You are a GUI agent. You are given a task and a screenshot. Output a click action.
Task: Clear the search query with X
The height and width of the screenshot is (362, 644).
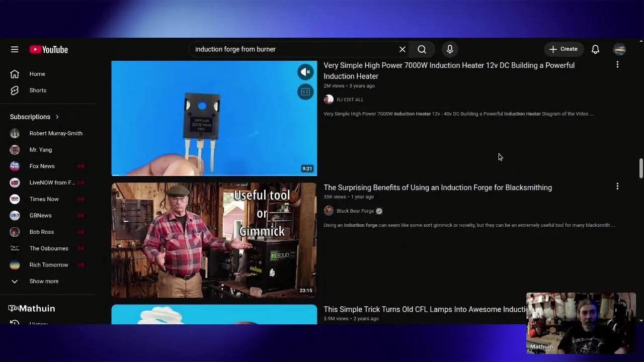403,49
